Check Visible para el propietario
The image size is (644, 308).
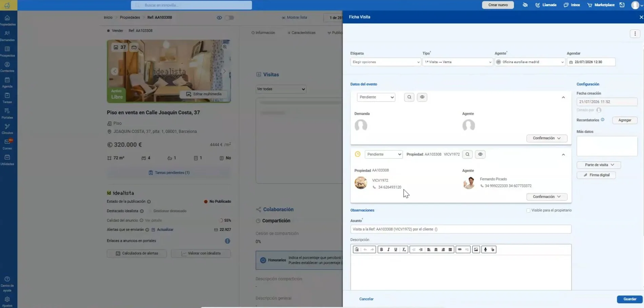coord(528,210)
